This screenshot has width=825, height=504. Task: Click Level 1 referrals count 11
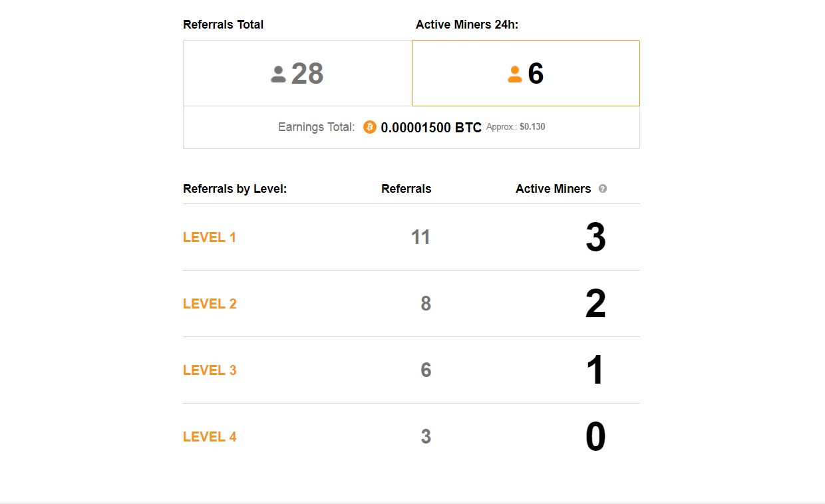click(420, 237)
